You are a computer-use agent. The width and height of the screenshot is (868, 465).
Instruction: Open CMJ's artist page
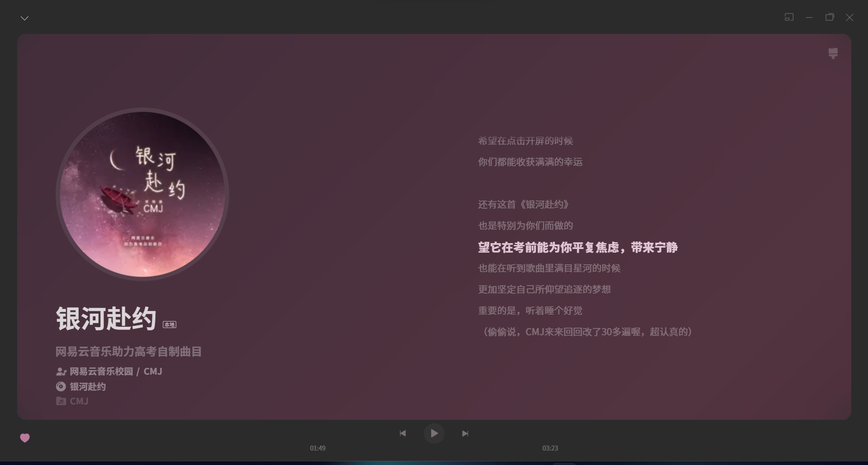pos(153,371)
